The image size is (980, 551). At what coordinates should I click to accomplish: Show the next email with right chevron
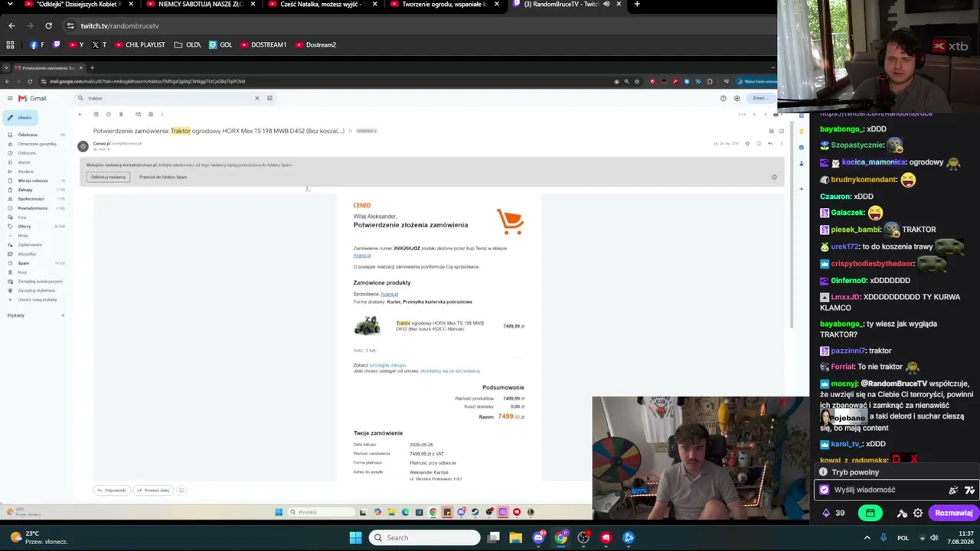click(765, 115)
